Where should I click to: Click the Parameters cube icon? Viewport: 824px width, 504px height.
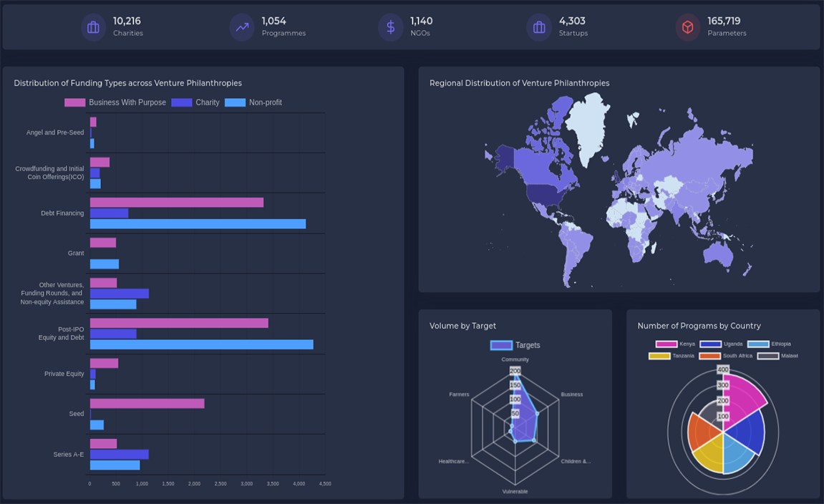click(687, 27)
